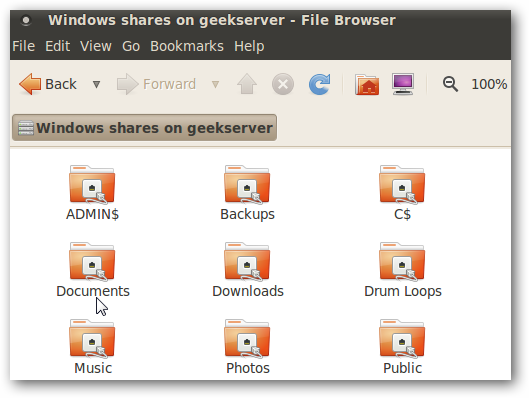Open the Bookmarks menu

click(x=187, y=46)
